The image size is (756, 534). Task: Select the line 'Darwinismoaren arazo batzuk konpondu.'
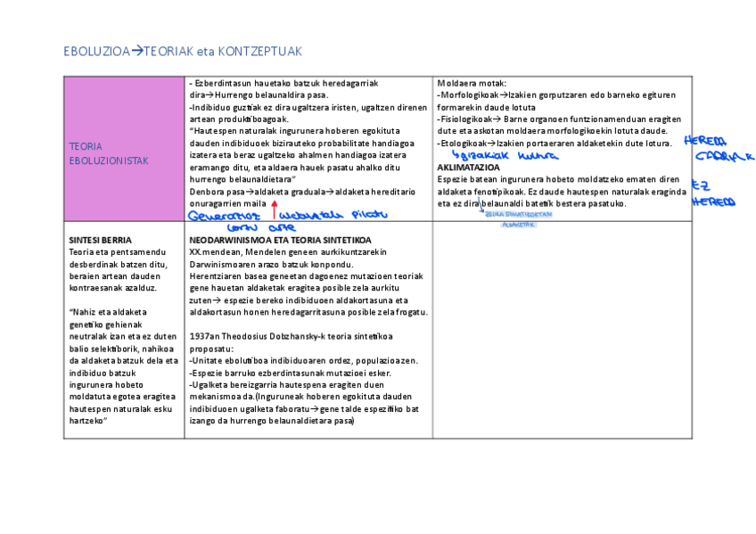pos(271,264)
